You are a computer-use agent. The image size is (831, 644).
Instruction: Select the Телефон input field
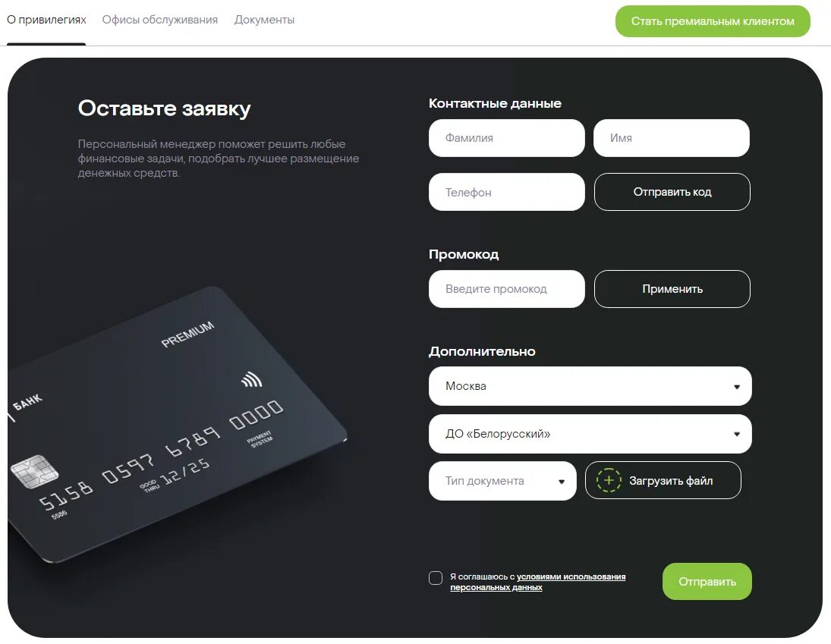[x=507, y=192]
